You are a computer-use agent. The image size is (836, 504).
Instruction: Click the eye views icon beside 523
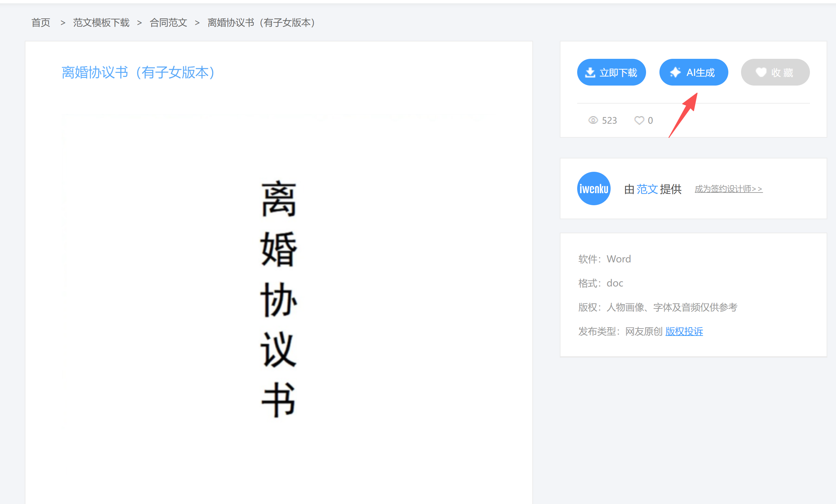(x=593, y=120)
